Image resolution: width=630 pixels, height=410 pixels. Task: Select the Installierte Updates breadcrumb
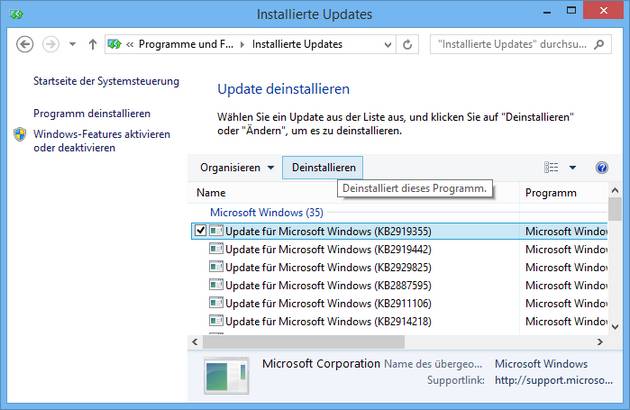tap(297, 44)
